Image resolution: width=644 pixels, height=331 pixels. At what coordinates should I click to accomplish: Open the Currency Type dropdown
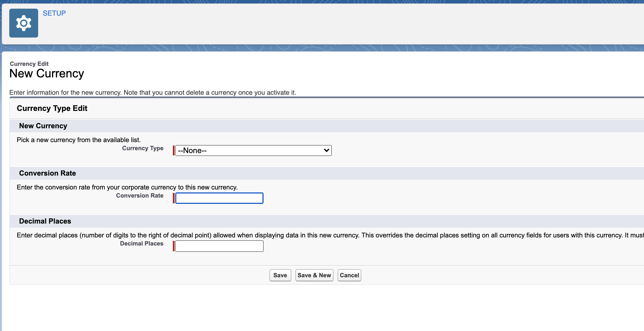click(x=253, y=150)
